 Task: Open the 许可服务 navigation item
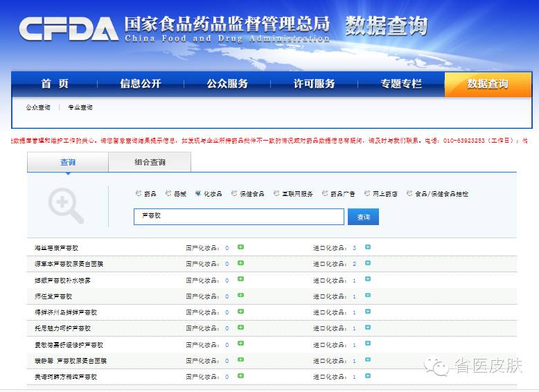315,84
